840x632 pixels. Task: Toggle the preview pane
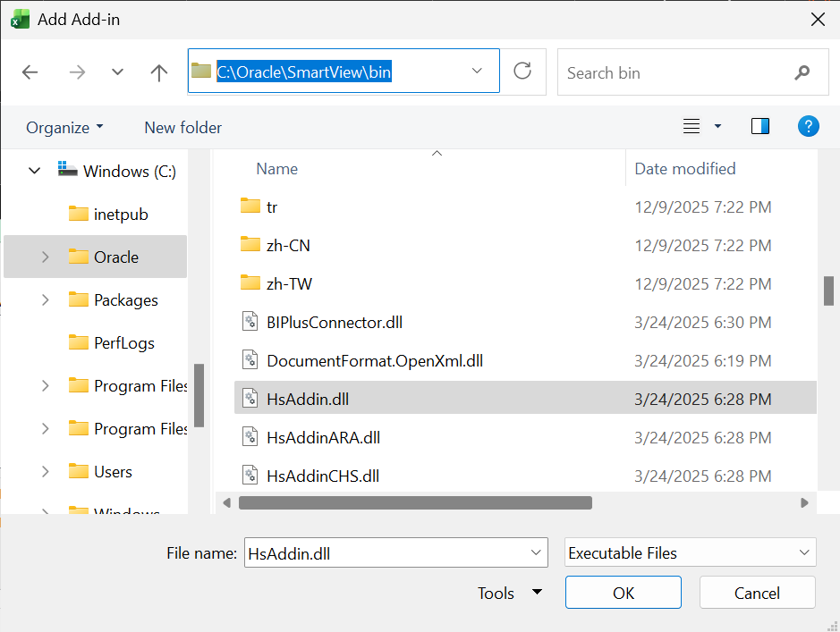(x=760, y=127)
